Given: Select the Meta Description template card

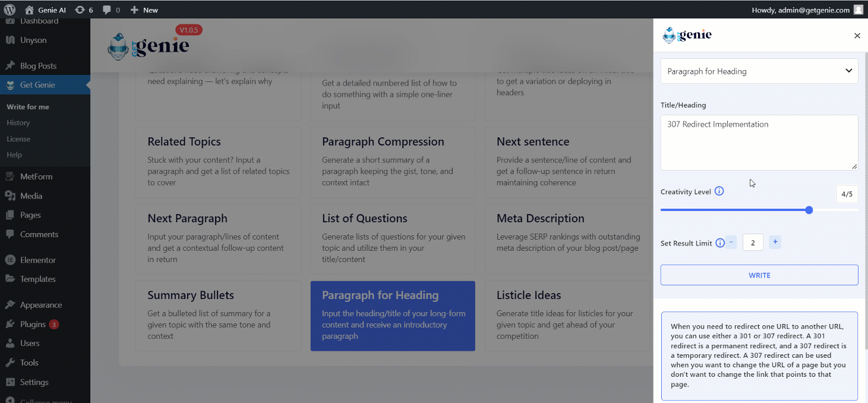Looking at the screenshot, I should point(569,239).
